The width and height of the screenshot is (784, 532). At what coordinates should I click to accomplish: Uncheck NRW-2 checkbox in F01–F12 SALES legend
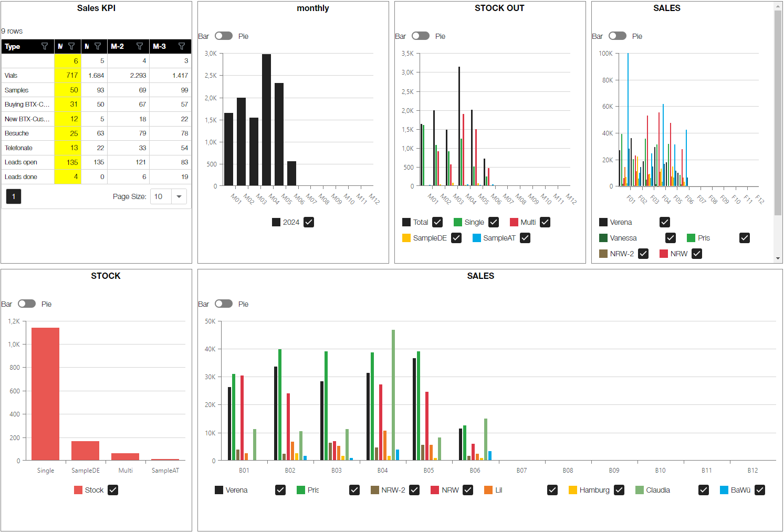point(643,254)
